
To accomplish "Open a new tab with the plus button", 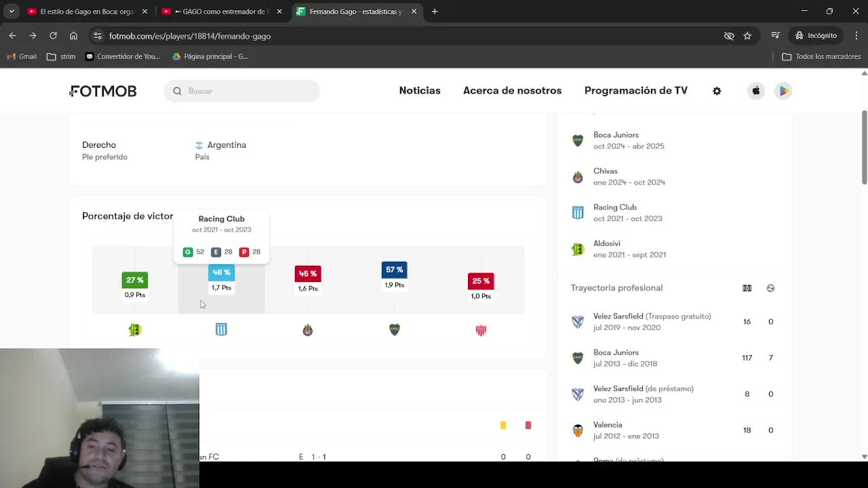I will [435, 12].
